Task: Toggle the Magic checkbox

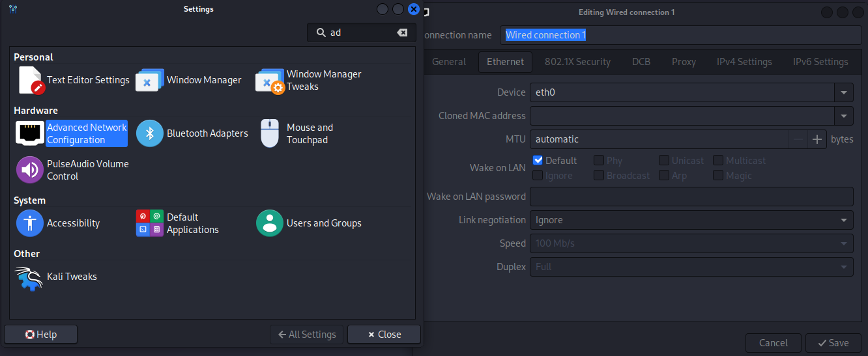Action: [717, 176]
